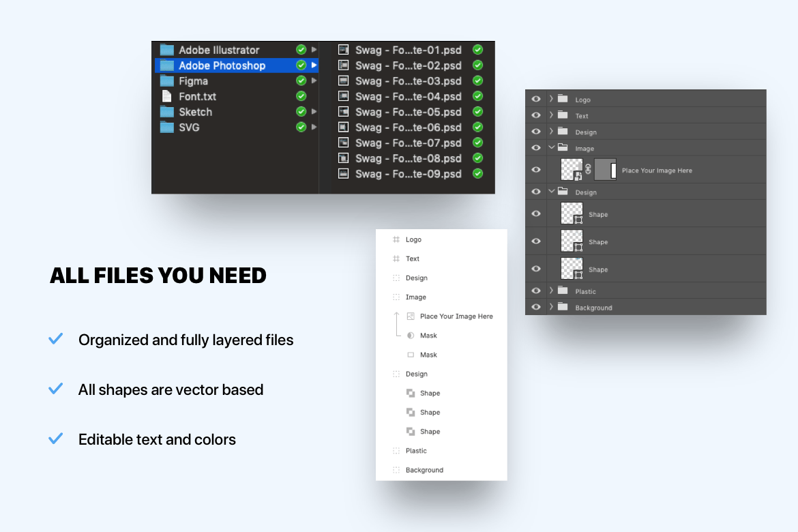
Task: Select file name Swag - Fo...te-08.psd
Action: (x=408, y=158)
